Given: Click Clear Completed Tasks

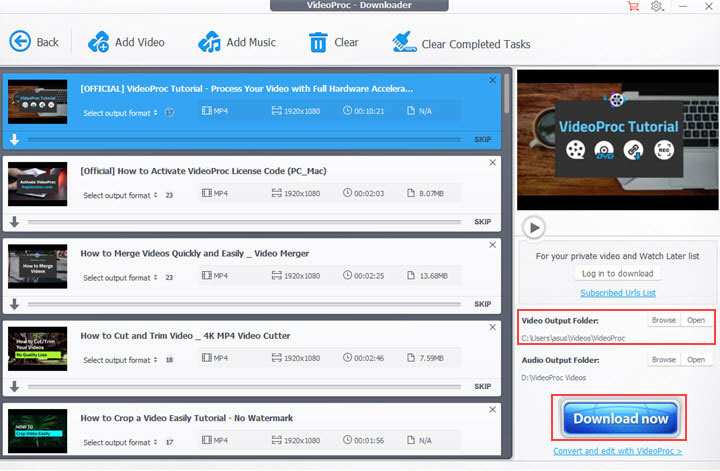Looking at the screenshot, I should (x=461, y=43).
